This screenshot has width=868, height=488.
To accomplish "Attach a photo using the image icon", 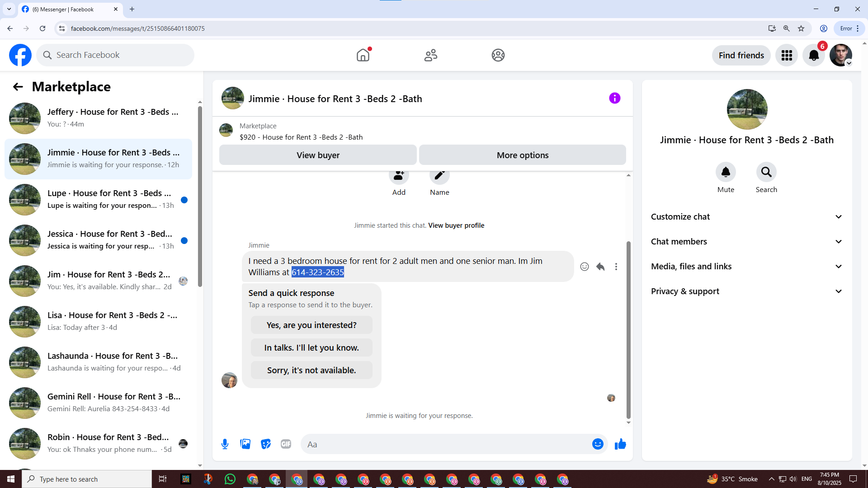I will click(x=245, y=444).
